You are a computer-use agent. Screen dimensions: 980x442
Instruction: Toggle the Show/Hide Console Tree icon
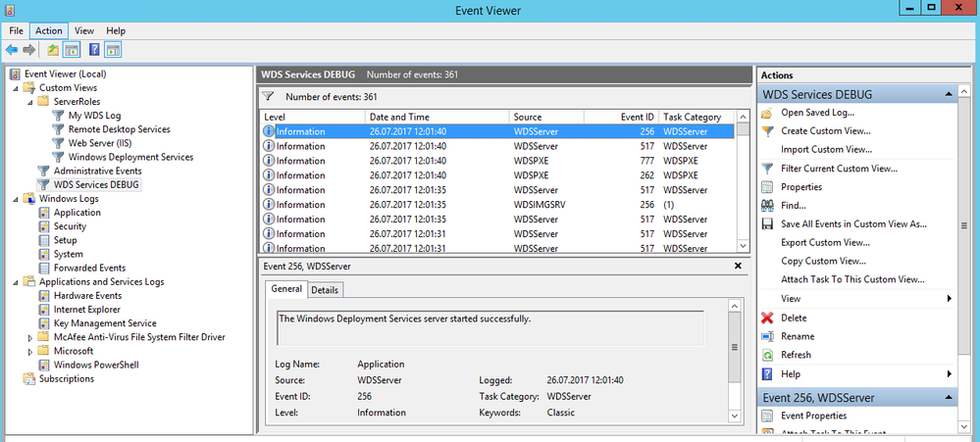[x=72, y=50]
